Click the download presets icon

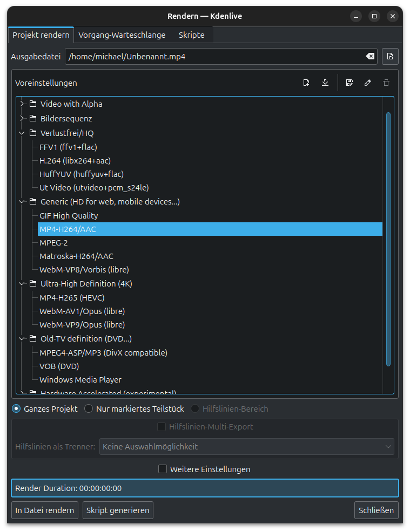(325, 83)
